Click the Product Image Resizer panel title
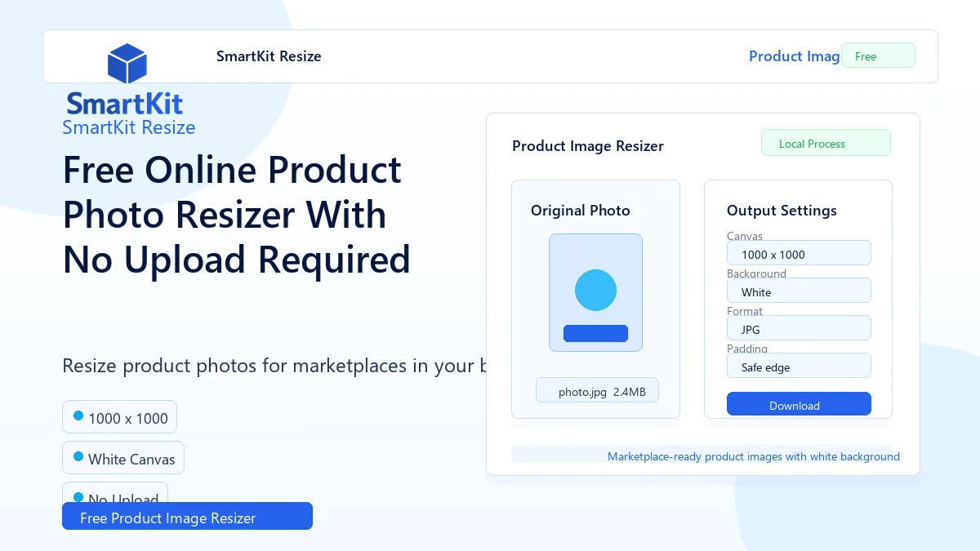The width and height of the screenshot is (980, 551). click(588, 146)
